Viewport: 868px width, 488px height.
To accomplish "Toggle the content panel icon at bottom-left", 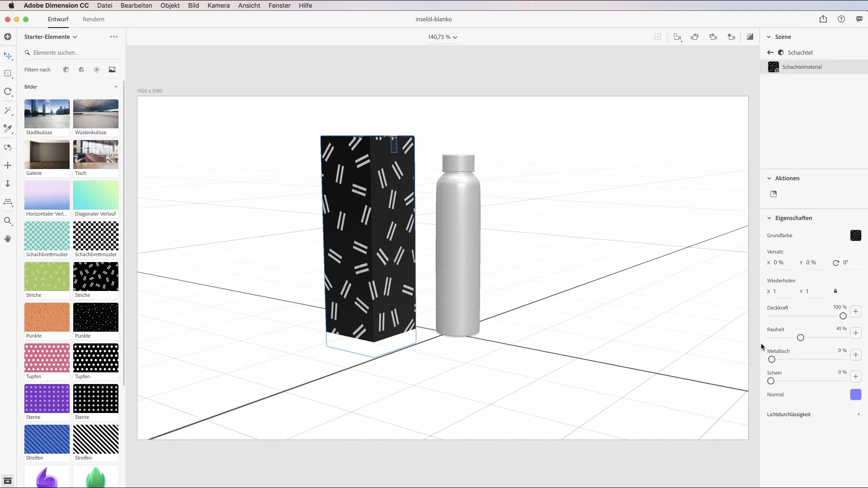I will click(x=8, y=481).
